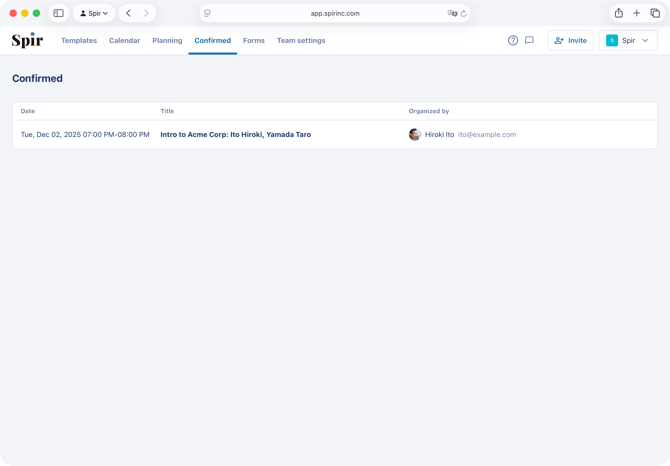670x466 pixels.
Task: Open Team settings
Action: (x=301, y=41)
